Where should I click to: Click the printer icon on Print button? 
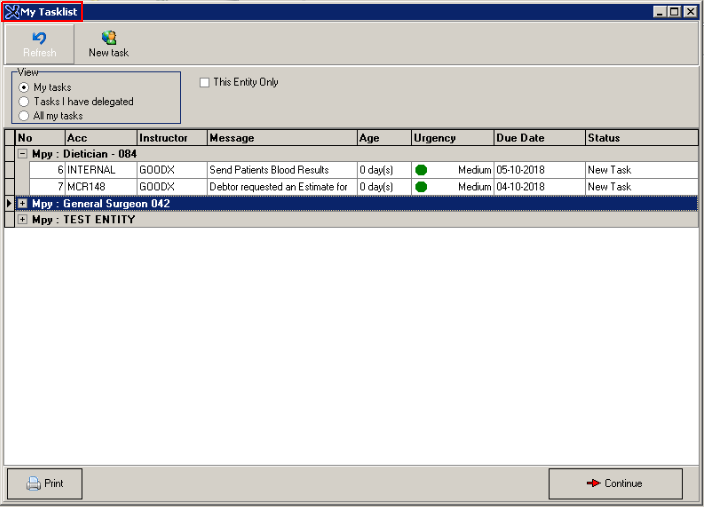[33, 484]
